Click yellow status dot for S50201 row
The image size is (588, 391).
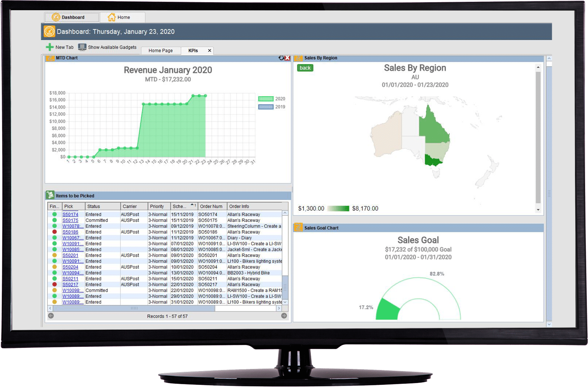pos(55,255)
